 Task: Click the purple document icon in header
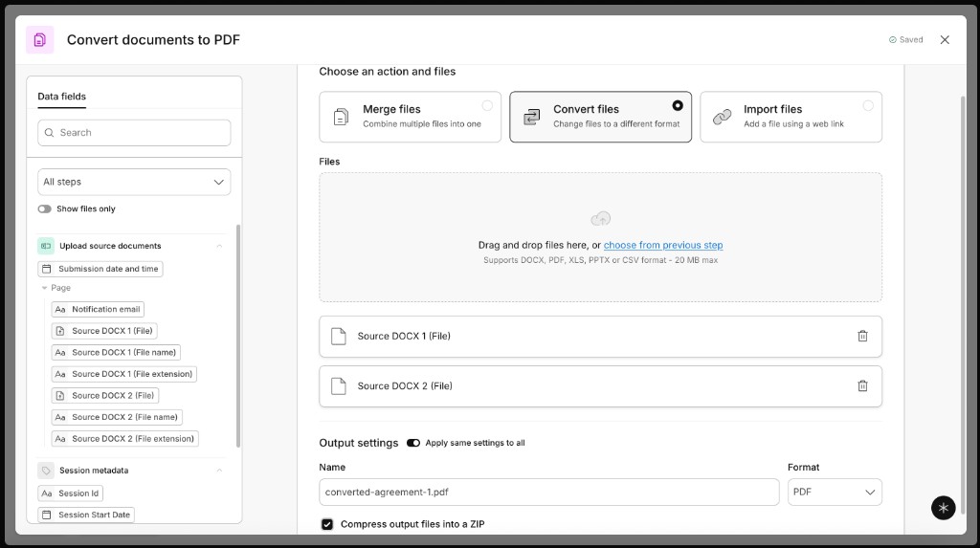(x=40, y=40)
